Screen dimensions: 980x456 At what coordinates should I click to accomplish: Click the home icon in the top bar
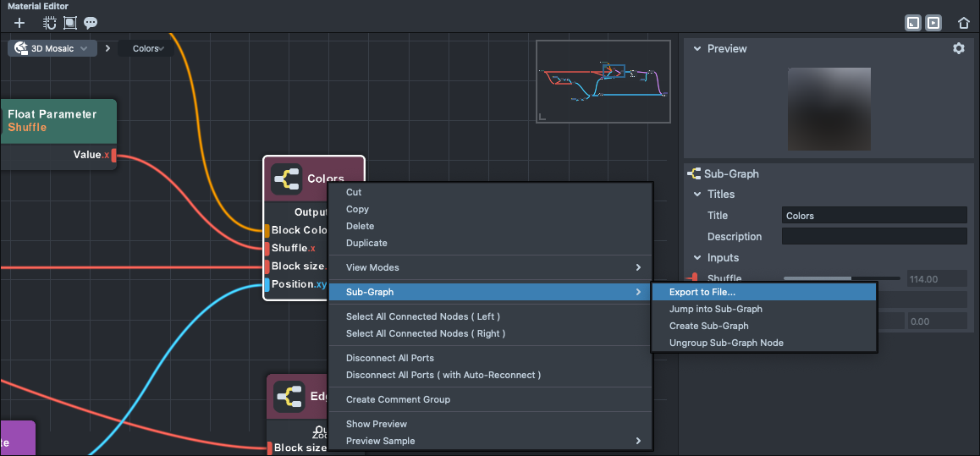(x=964, y=23)
